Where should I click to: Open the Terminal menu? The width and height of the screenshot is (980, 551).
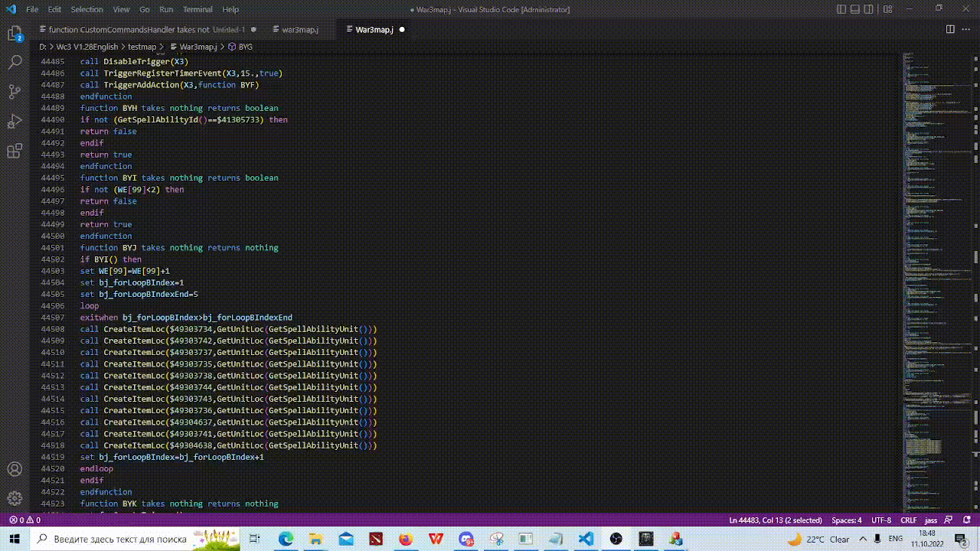(x=198, y=9)
